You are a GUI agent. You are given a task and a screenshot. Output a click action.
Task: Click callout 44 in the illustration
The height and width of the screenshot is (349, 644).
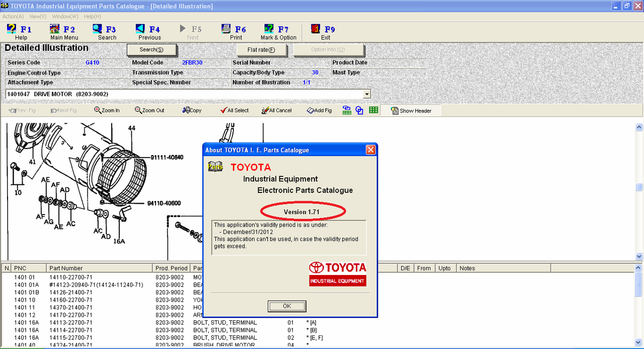coord(131,128)
